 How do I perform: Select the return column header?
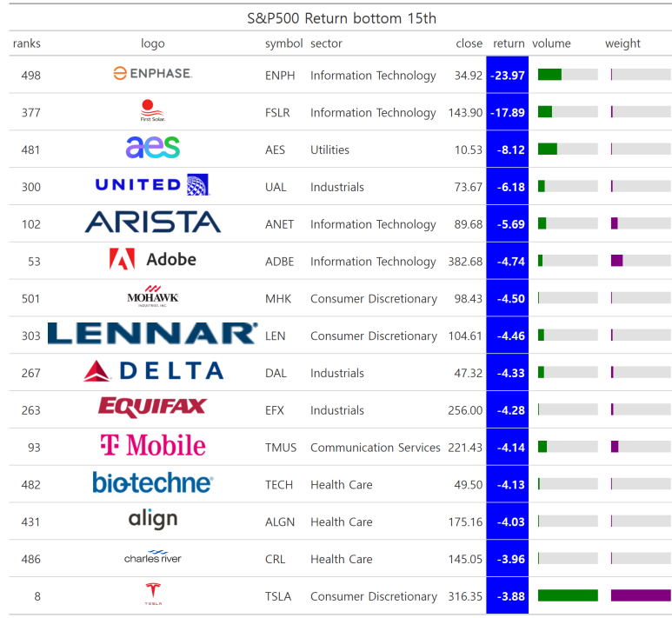click(x=509, y=43)
